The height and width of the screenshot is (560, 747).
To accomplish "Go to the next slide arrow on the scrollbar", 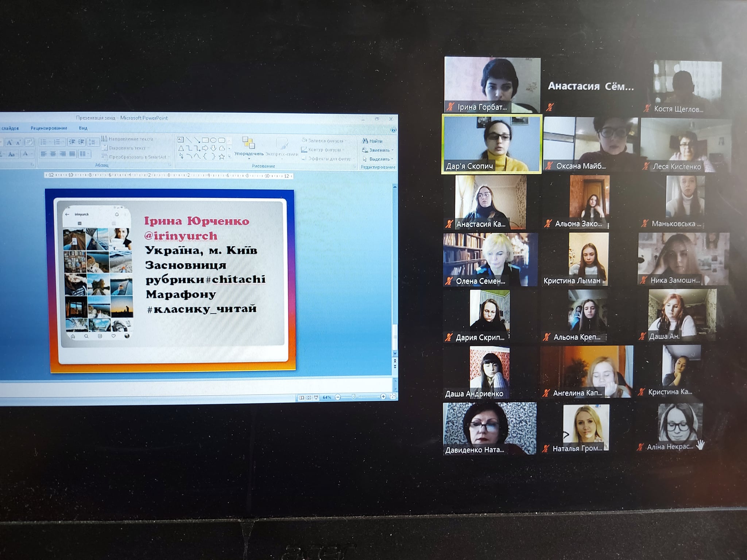I will coord(395,366).
